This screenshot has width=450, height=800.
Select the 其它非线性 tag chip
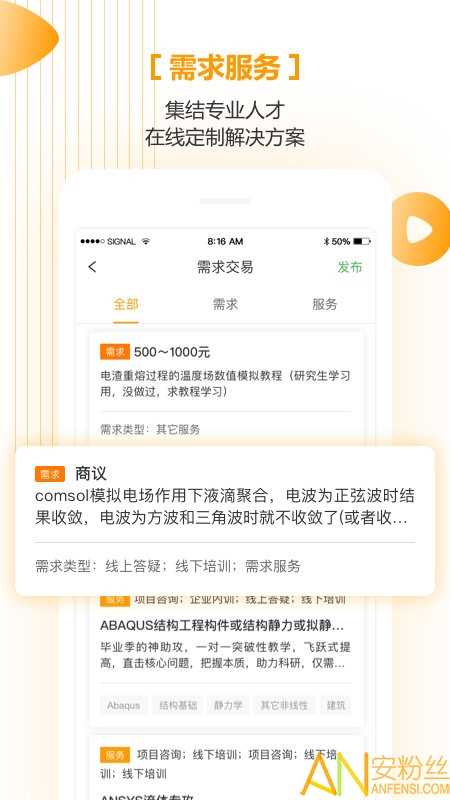tap(284, 706)
